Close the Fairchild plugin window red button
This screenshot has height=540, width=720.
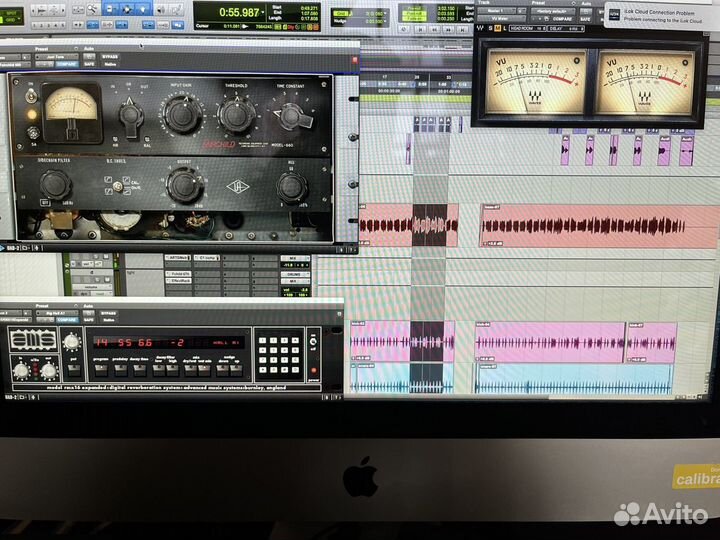tap(354, 60)
